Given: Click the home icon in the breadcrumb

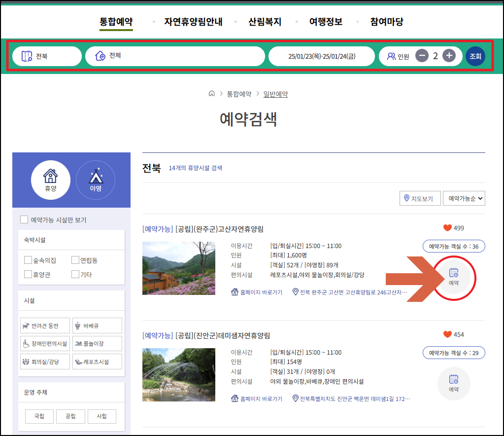Looking at the screenshot, I should point(211,93).
